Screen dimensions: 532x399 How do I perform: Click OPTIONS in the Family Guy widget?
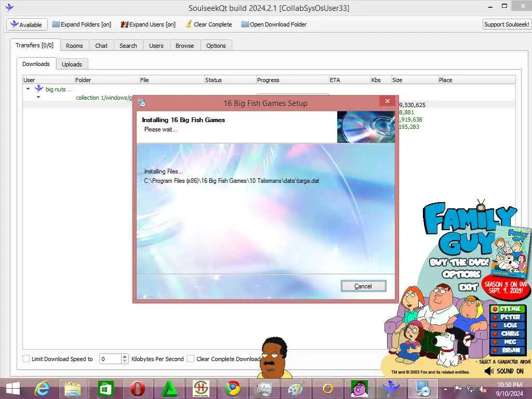click(461, 274)
